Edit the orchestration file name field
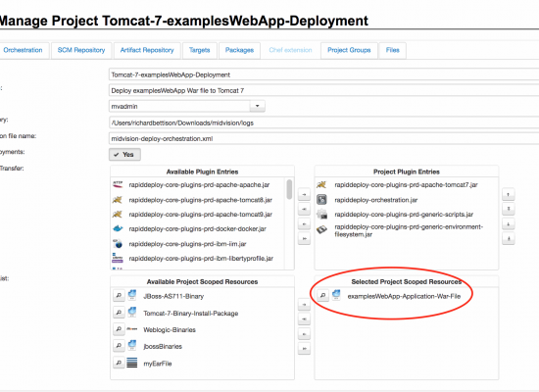This screenshot has width=539, height=392. [x=323, y=138]
